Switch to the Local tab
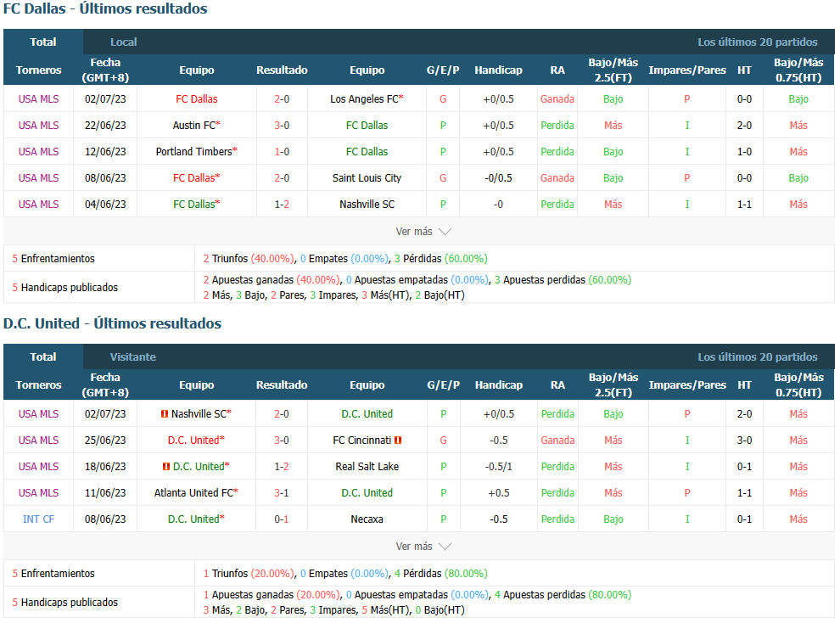The width and height of the screenshot is (840, 623). (123, 42)
